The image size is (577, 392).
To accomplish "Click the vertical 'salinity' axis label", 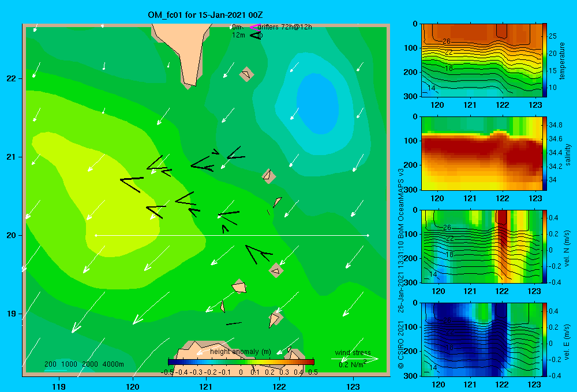I will click(x=568, y=154).
